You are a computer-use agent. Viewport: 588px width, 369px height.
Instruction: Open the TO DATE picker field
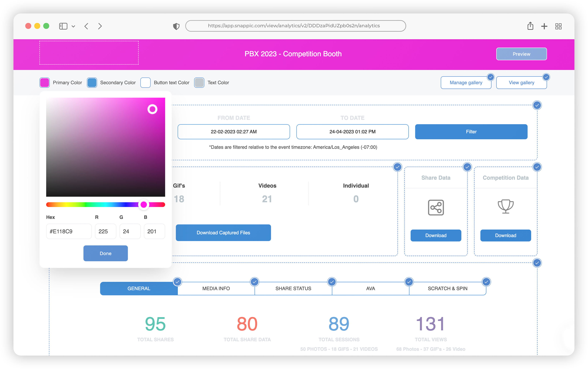click(352, 132)
